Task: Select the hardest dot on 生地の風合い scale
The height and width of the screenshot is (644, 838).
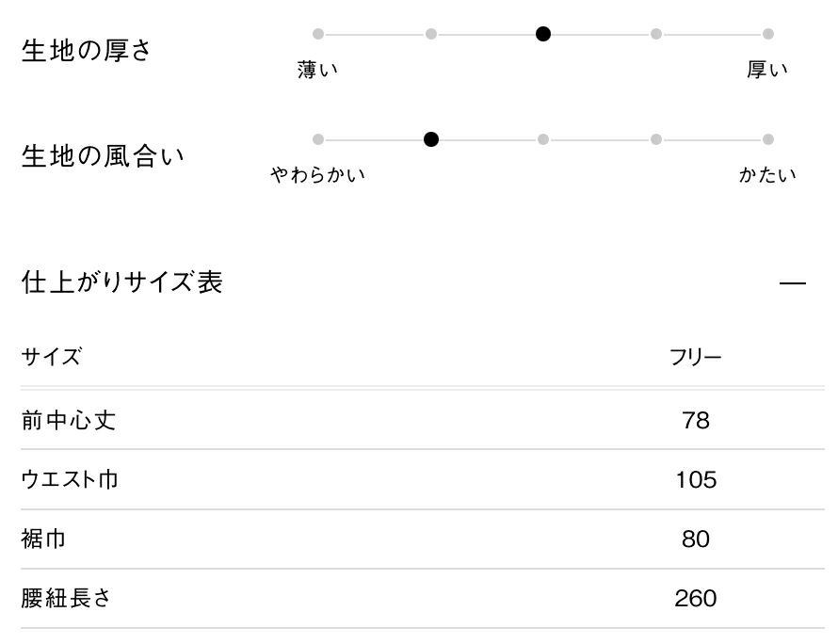Action: pos(768,139)
